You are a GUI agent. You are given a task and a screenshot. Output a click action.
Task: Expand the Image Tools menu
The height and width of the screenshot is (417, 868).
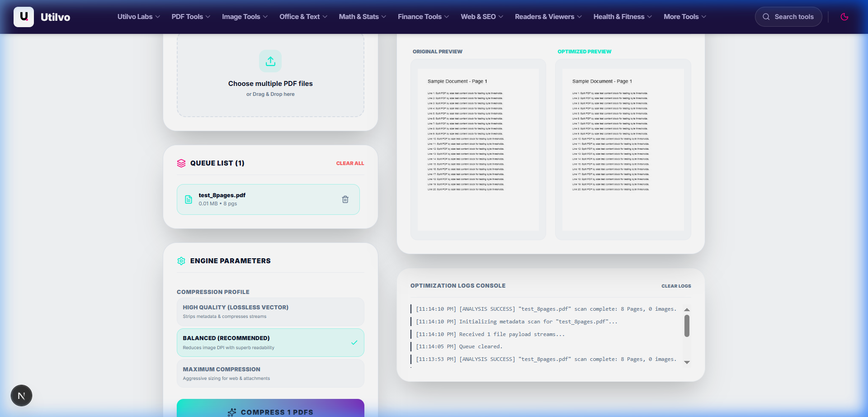click(x=245, y=17)
